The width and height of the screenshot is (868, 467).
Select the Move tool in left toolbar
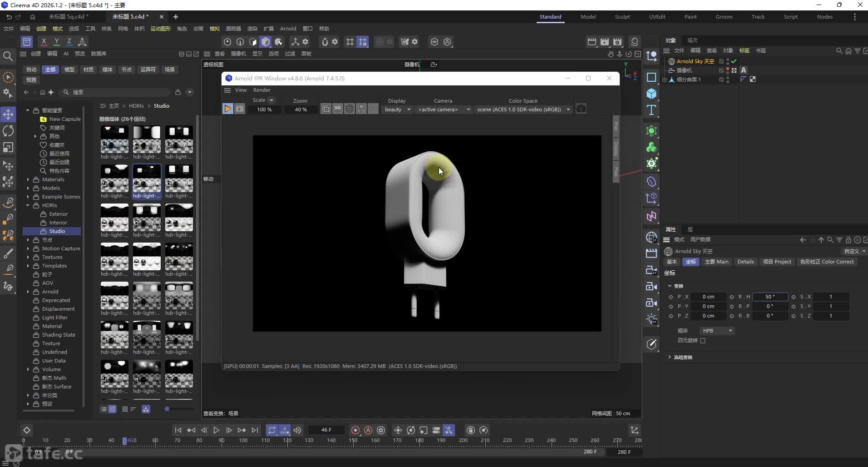[8, 114]
